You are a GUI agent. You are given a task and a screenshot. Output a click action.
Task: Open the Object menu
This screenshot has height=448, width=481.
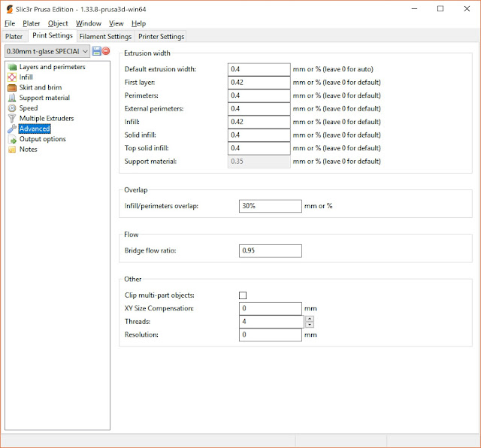58,23
